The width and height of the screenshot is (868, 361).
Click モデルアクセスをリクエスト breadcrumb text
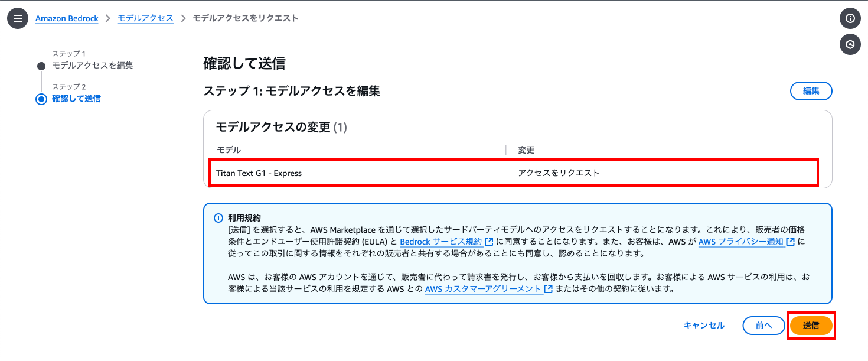coord(246,18)
